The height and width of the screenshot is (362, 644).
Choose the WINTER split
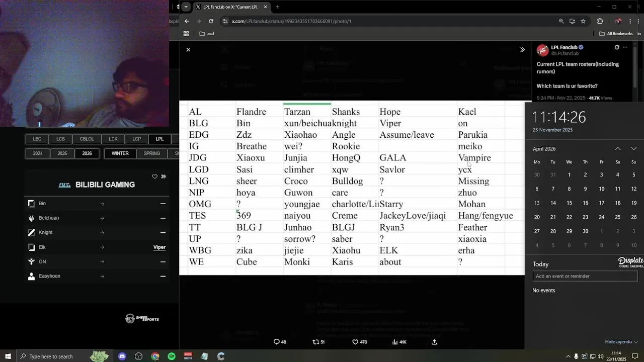tap(120, 153)
